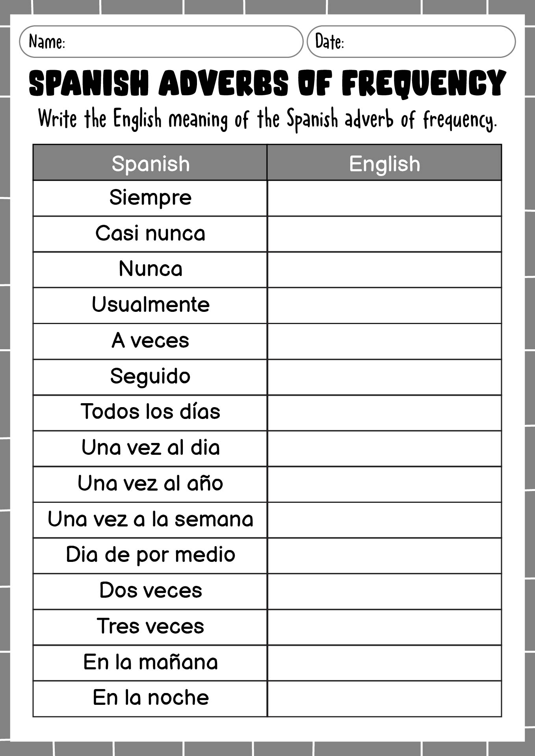Click the English cell for Casi nunca
Image resolution: width=535 pixels, height=756 pixels.
tap(384, 234)
